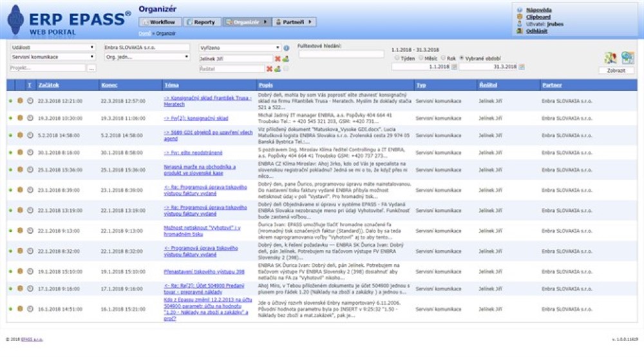Sort by the Typ column header
Image resolution: width=644 pixels, height=357 pixels.
pyautogui.click(x=421, y=86)
